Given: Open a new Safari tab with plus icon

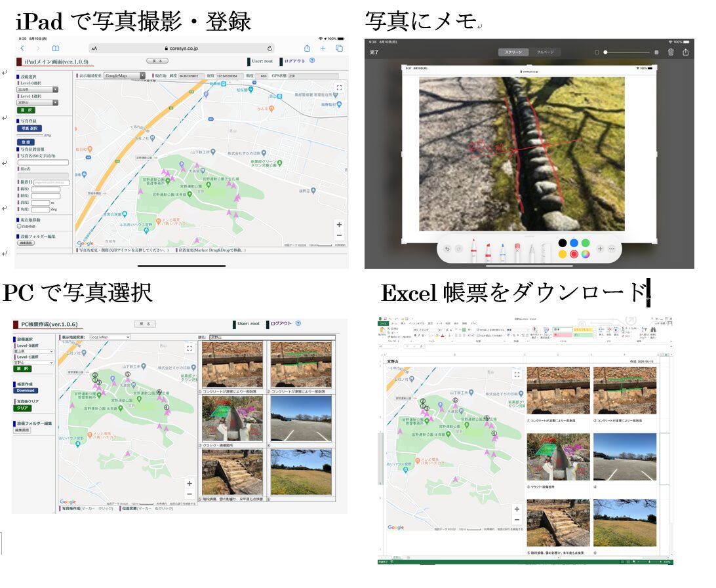Looking at the screenshot, I should (x=323, y=49).
